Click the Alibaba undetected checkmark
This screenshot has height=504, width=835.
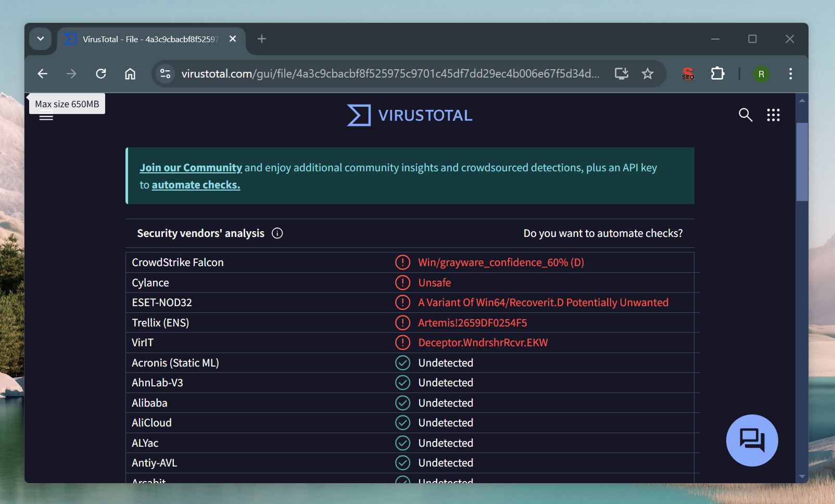402,403
